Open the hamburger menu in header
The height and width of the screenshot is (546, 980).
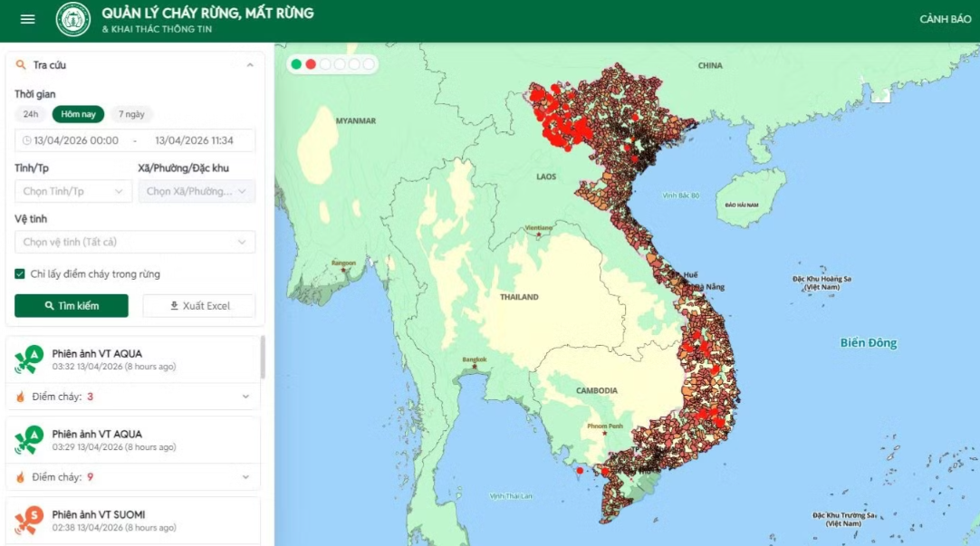(28, 19)
